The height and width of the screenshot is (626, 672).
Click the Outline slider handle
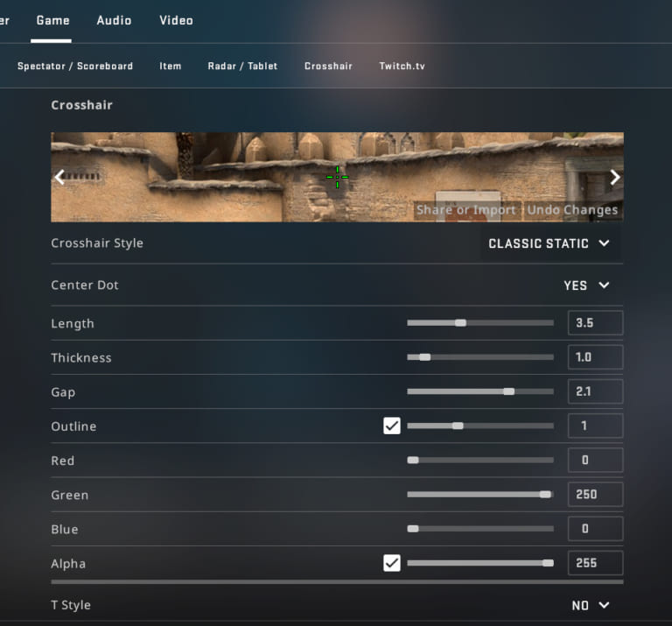[458, 426]
